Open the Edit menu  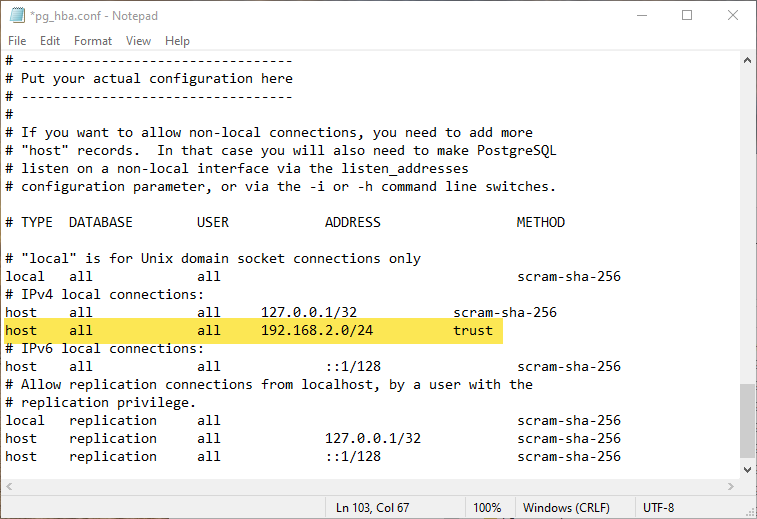(x=50, y=41)
